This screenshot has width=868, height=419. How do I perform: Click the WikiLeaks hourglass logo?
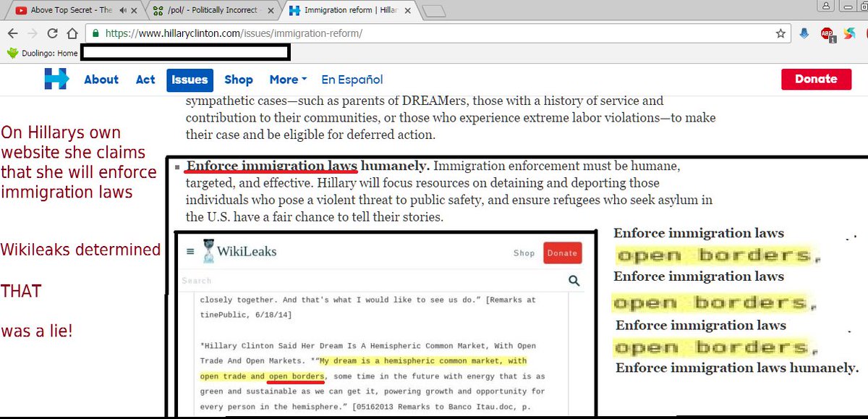click(x=208, y=250)
